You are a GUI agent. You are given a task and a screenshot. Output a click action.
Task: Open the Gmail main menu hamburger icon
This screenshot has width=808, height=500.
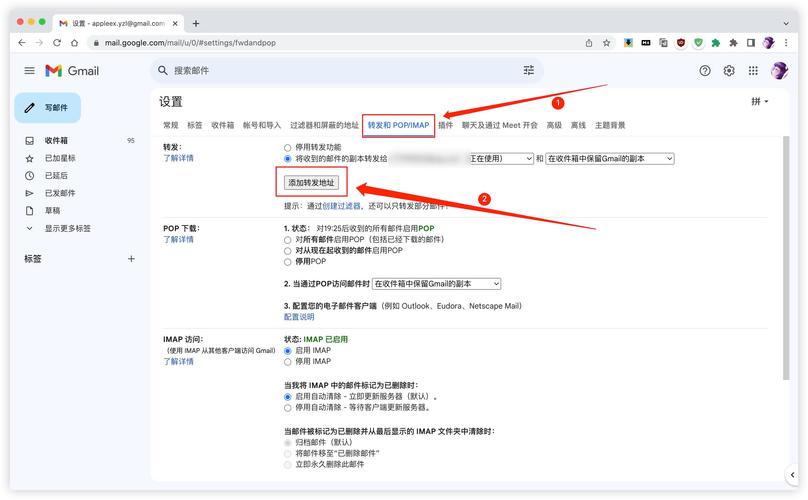[x=29, y=71]
